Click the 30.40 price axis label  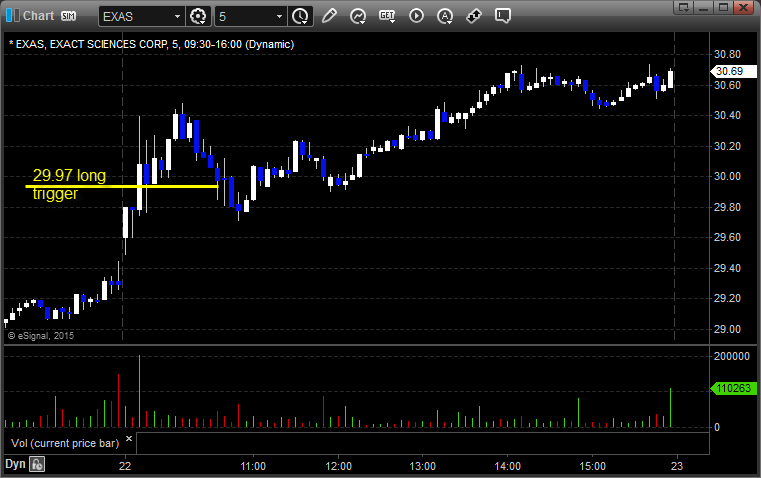(x=727, y=115)
